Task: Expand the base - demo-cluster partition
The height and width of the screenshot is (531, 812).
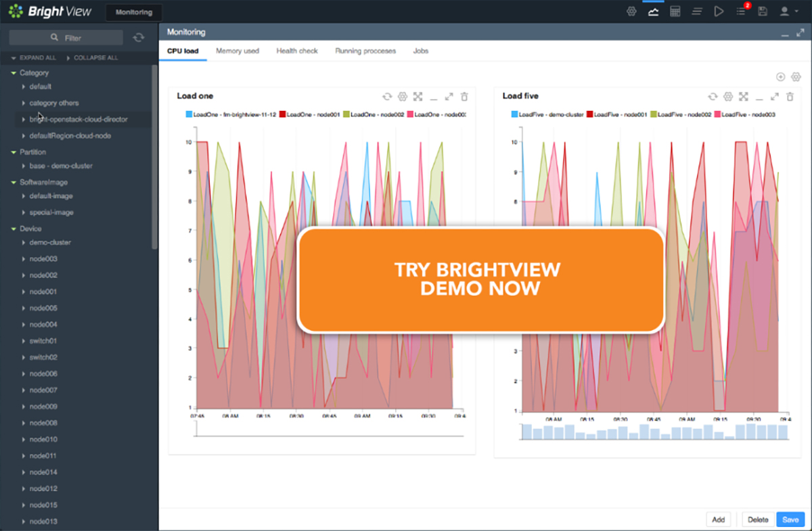Action: 24,166
